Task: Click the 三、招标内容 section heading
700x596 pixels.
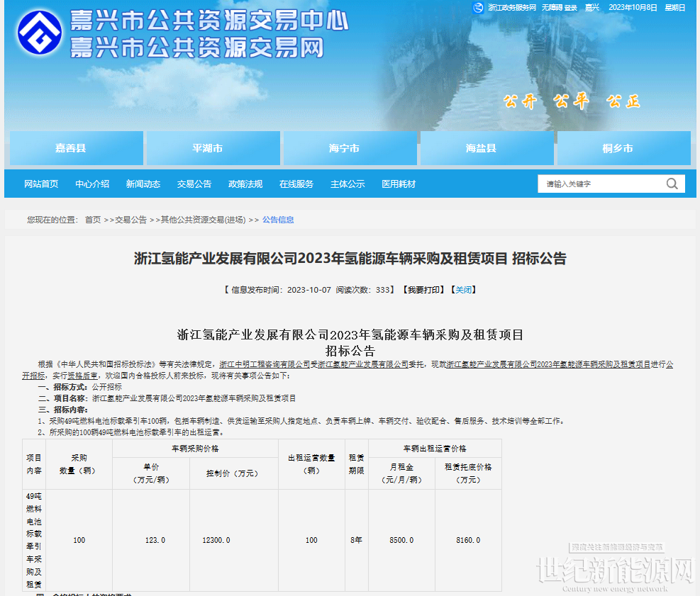Action: 63,410
